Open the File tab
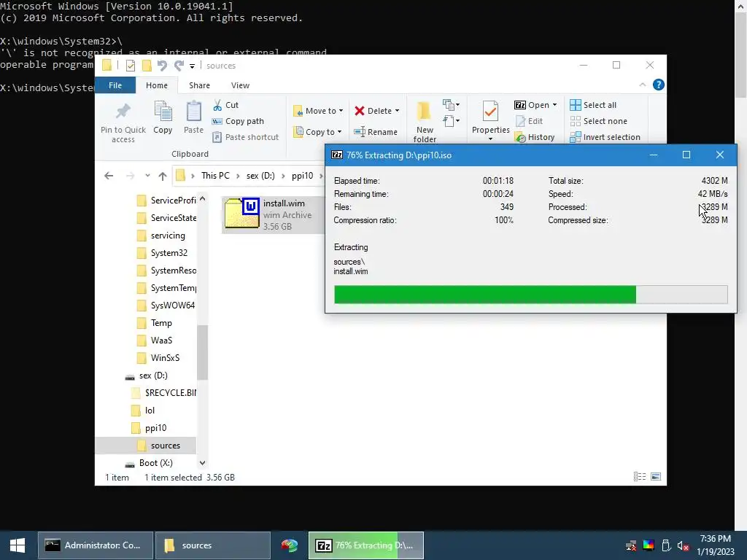The image size is (747, 560). click(x=115, y=85)
